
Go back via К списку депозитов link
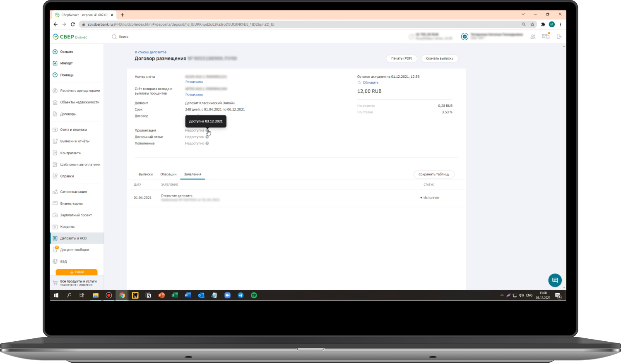(151, 52)
